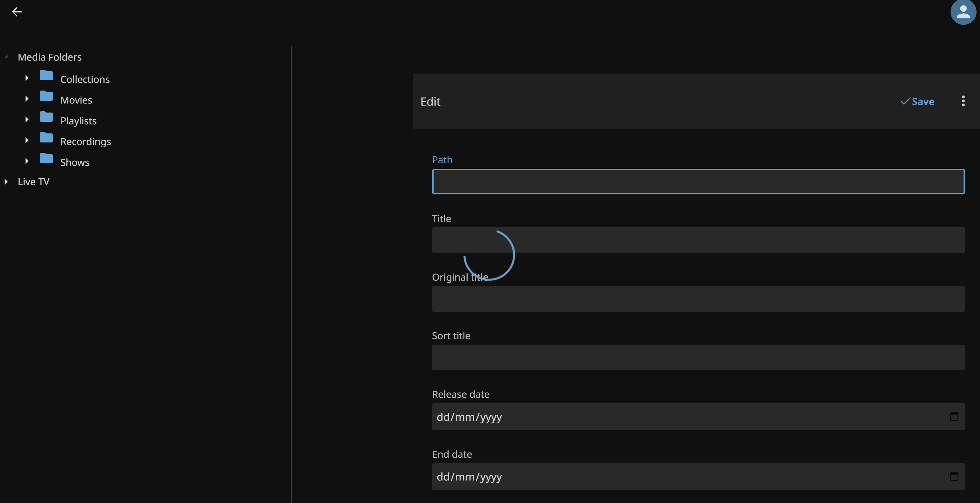Open the three-dot more options menu
Screen dimensions: 980x503
[963, 101]
